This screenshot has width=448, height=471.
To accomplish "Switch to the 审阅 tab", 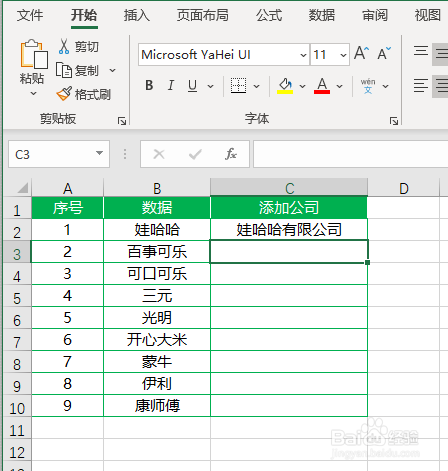I will point(375,15).
